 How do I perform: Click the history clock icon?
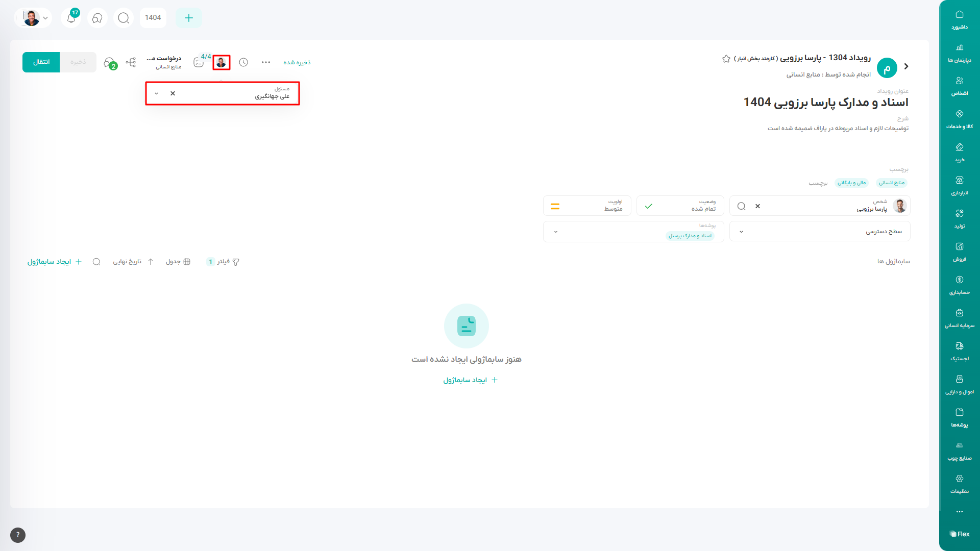(243, 62)
